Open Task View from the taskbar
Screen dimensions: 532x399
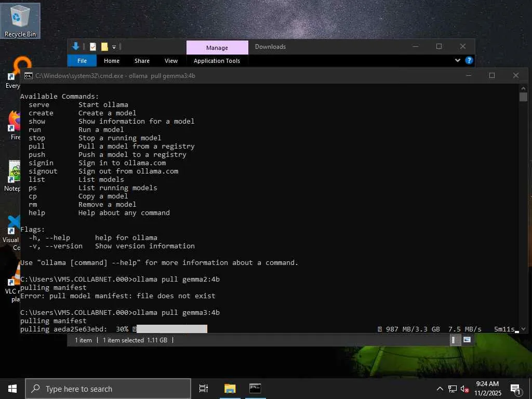click(x=204, y=389)
